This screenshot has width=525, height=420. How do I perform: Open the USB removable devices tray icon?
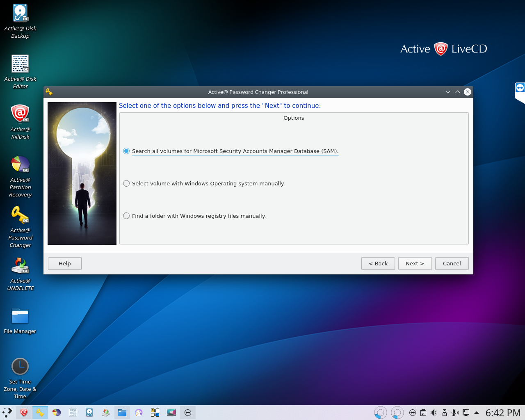coord(445,413)
